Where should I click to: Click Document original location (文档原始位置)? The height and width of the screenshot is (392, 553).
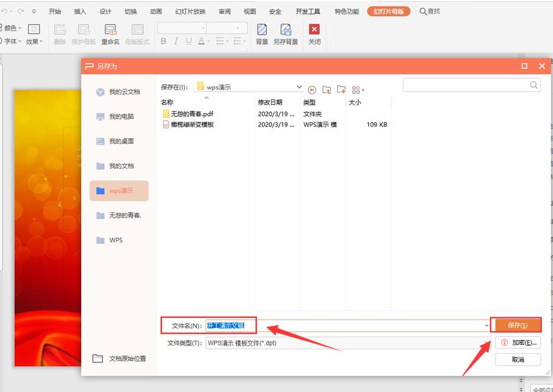coord(119,358)
